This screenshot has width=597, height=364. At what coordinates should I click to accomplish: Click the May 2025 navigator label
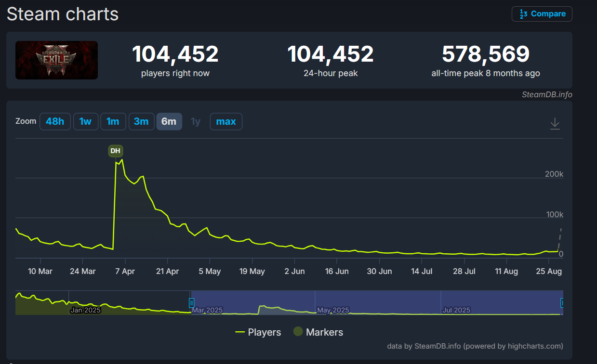coord(333,310)
